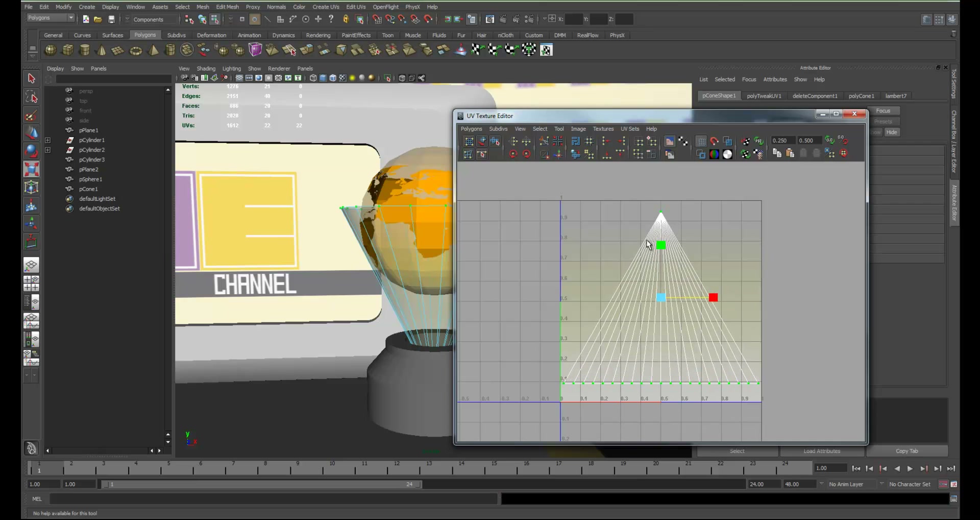Click the Copy Tab button
Screen dimensions: 980x520
click(x=907, y=451)
